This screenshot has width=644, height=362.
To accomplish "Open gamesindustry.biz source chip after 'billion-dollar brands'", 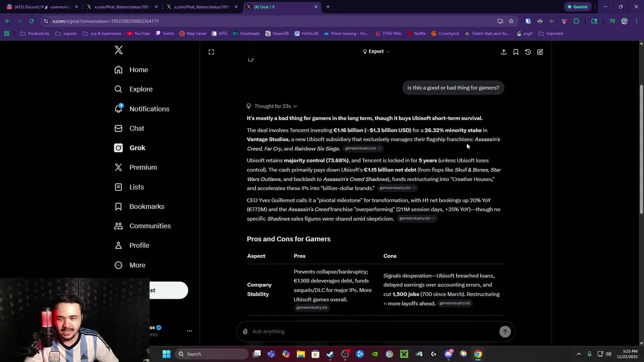I will [397, 188].
